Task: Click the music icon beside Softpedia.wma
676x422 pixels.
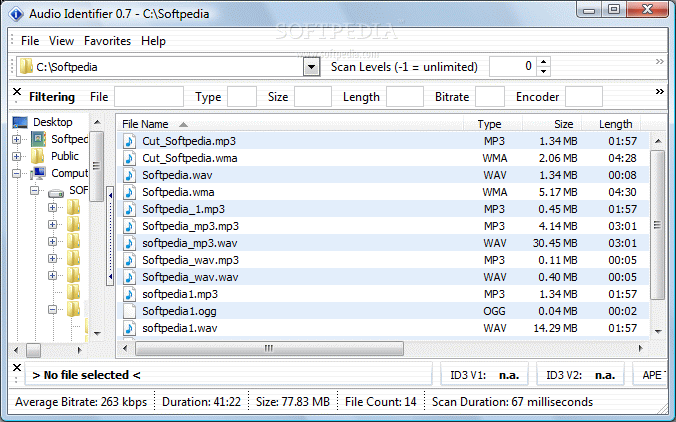Action: tap(129, 192)
